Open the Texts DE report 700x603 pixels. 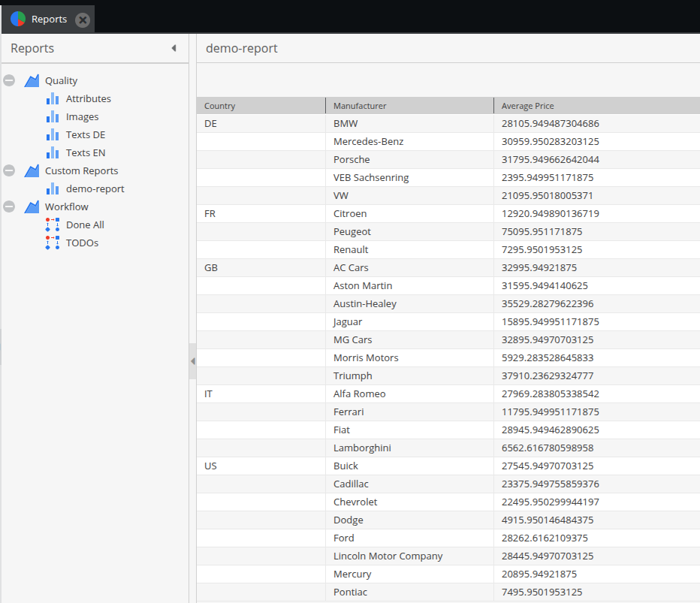coord(86,135)
